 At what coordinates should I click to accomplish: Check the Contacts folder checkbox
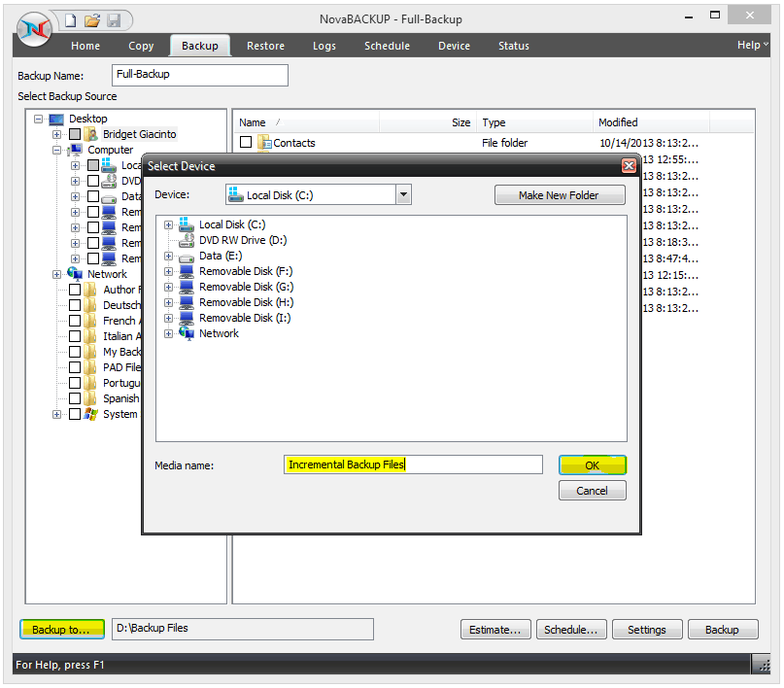[x=246, y=143]
